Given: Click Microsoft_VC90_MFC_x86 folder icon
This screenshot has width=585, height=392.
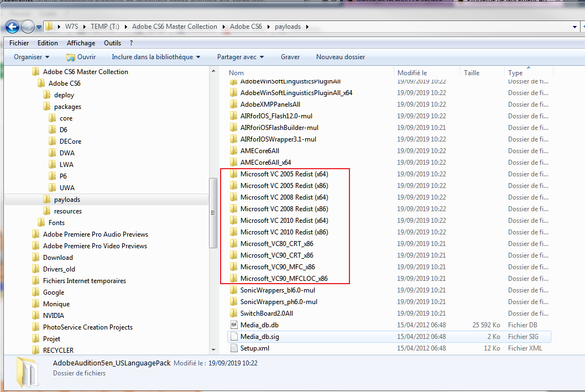Looking at the screenshot, I should (233, 266).
